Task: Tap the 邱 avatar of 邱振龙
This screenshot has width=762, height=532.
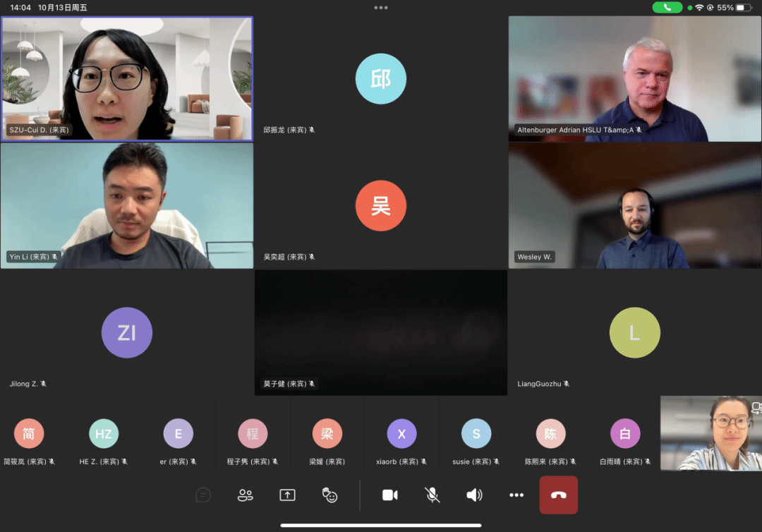Action: 381,78
